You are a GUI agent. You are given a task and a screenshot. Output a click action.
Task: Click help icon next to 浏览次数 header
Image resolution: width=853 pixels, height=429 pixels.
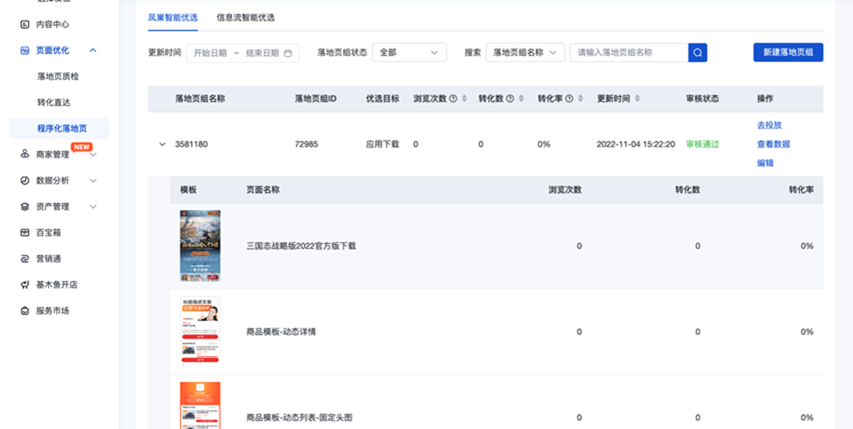tap(453, 99)
